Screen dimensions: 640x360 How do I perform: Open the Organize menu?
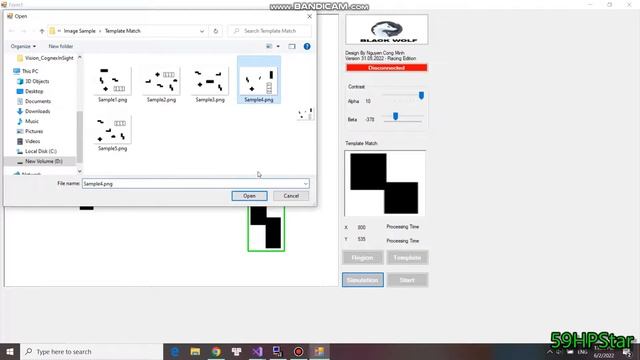[23, 47]
